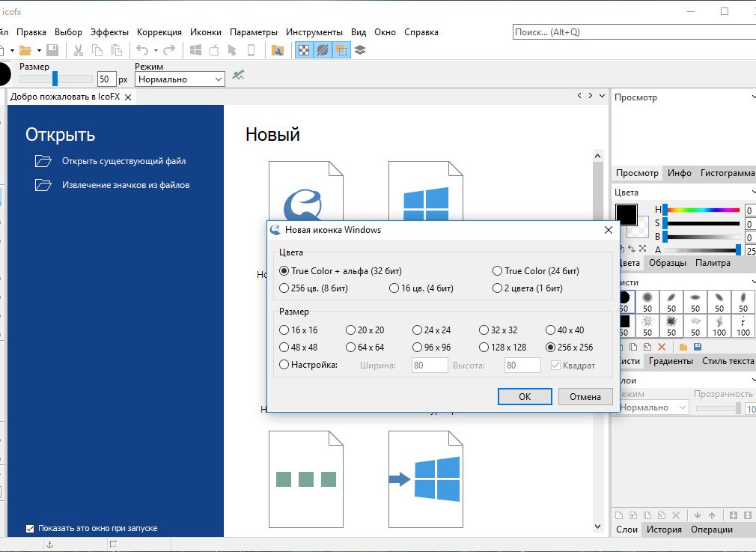
Task: Click the green brush-stroke icon beside Режим
Action: (x=238, y=75)
